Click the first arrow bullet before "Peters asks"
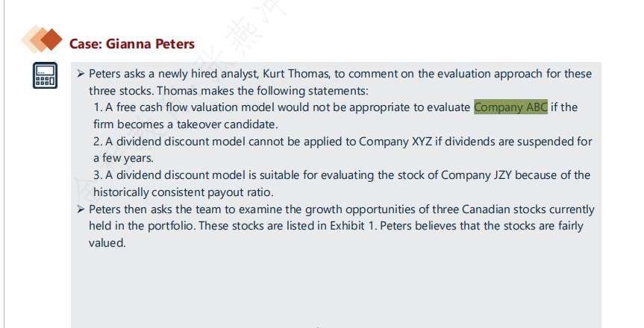Image resolution: width=644 pixels, height=328 pixels. pyautogui.click(x=81, y=74)
